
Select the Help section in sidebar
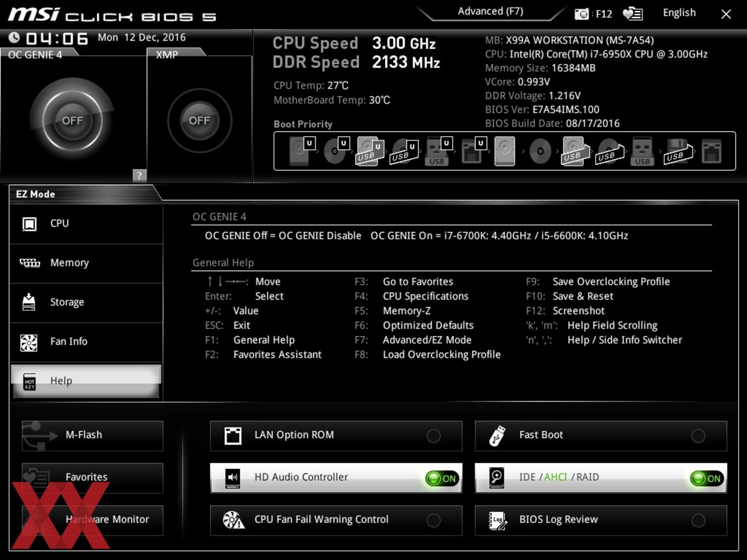(x=86, y=381)
